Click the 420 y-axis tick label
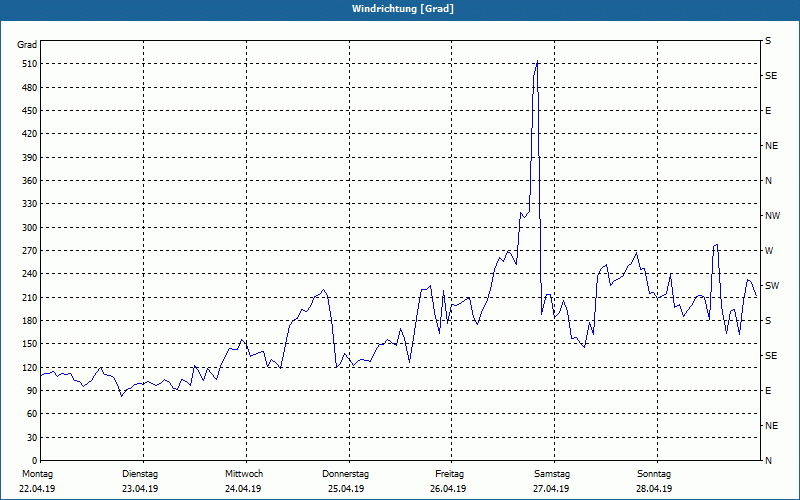 [x=29, y=134]
